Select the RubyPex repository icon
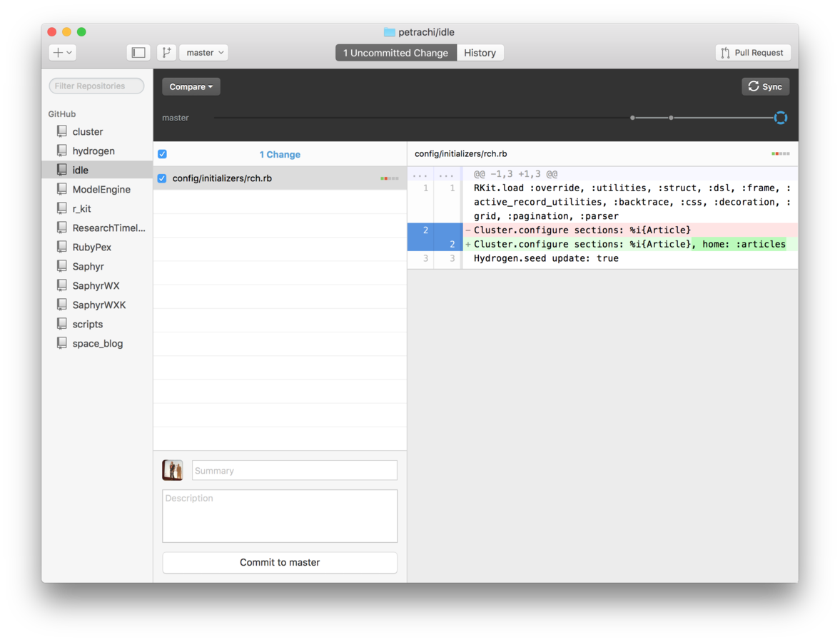This screenshot has width=840, height=642. coord(62,247)
